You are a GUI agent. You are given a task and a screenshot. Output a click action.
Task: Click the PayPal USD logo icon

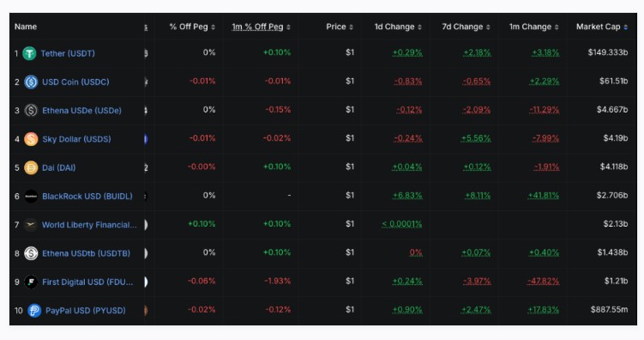34,311
